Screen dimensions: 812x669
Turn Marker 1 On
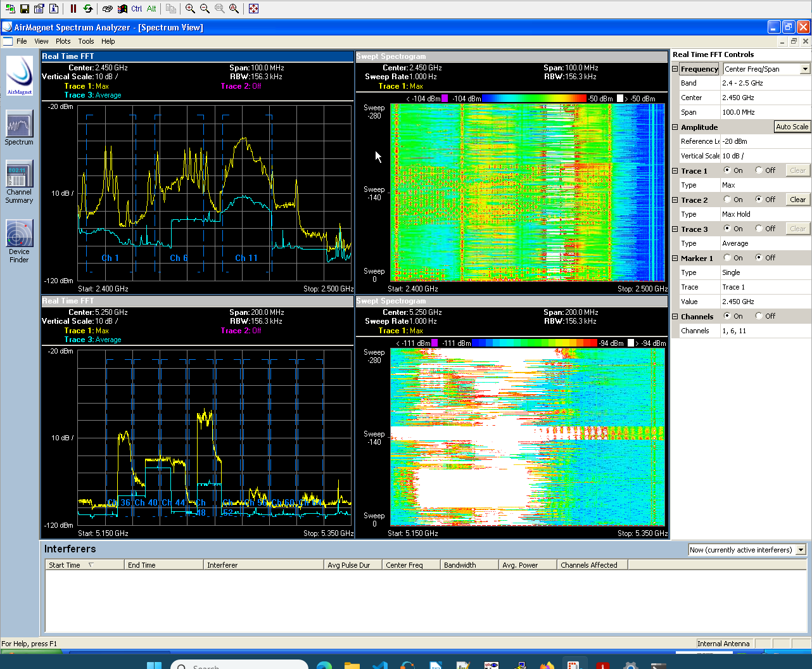pos(727,258)
